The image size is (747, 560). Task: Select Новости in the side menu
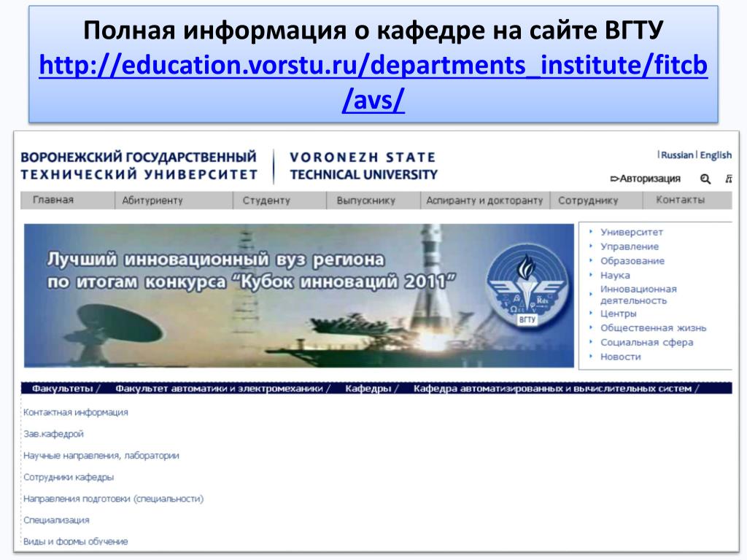pyautogui.click(x=620, y=357)
